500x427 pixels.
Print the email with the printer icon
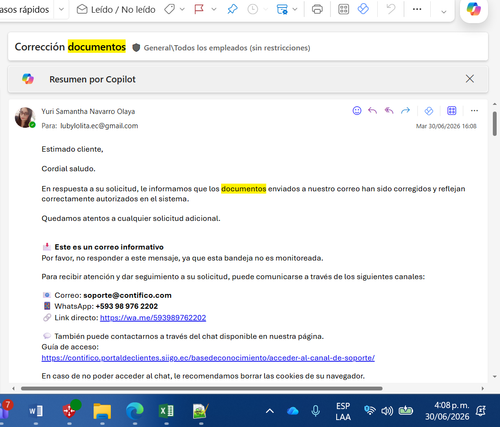tap(317, 9)
